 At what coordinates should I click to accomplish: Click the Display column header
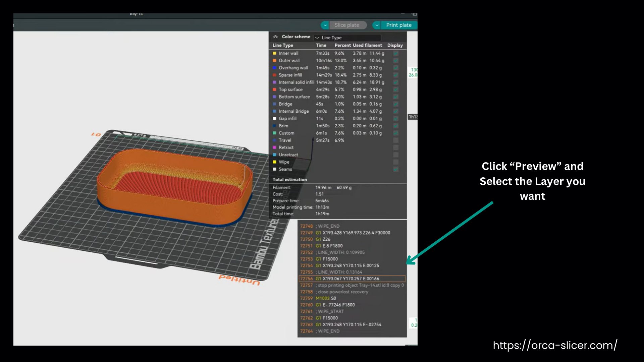[x=395, y=45]
